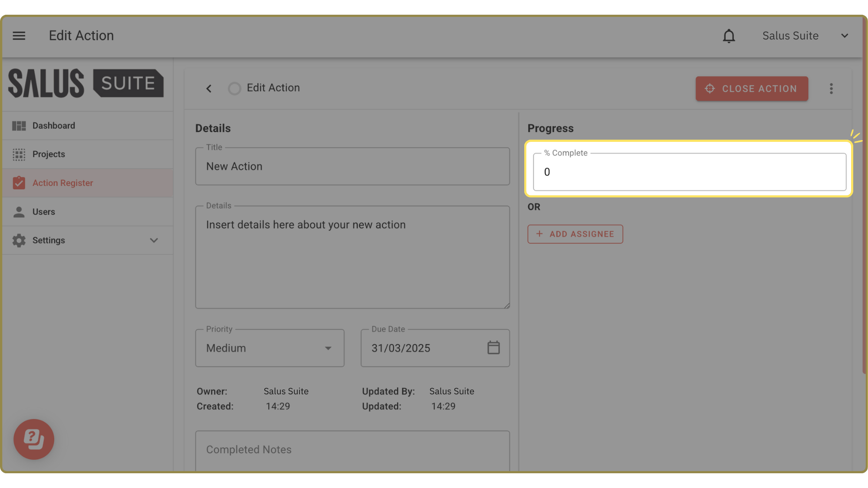The height and width of the screenshot is (488, 868).
Task: Select Action Register in the sidebar
Action: click(x=62, y=183)
